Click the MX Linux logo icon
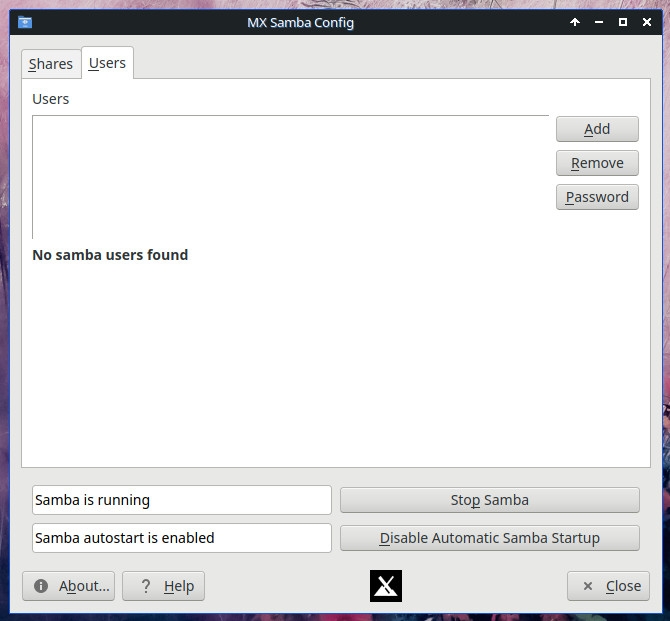This screenshot has width=670, height=621. point(386,586)
